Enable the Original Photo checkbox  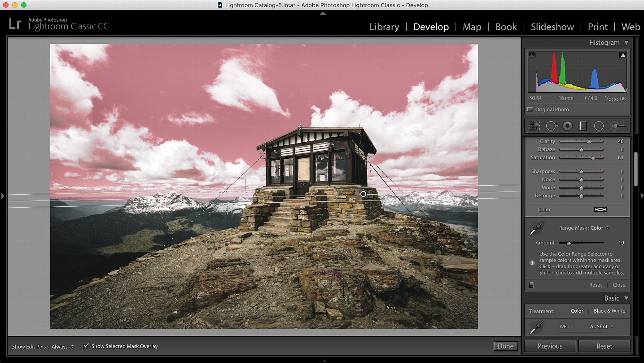pyautogui.click(x=530, y=109)
